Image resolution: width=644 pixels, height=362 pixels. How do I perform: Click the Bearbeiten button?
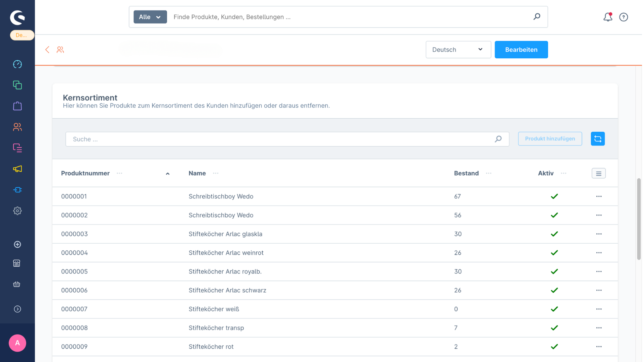(521, 50)
